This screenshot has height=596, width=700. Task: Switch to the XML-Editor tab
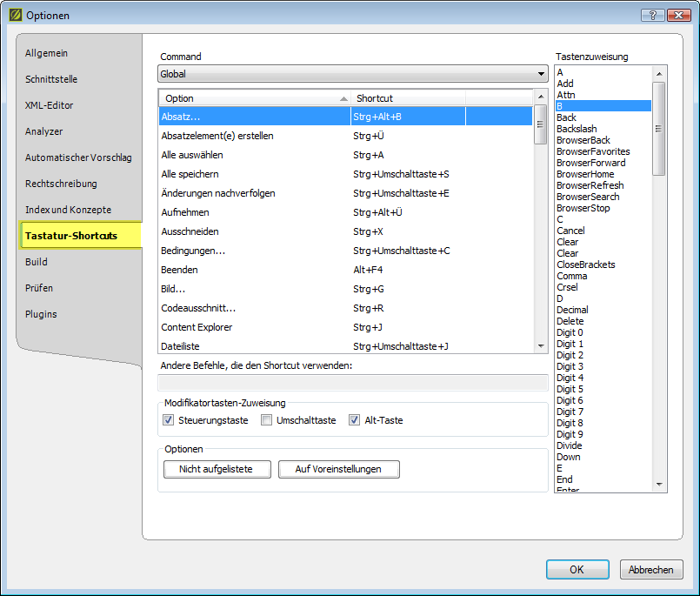tap(50, 105)
